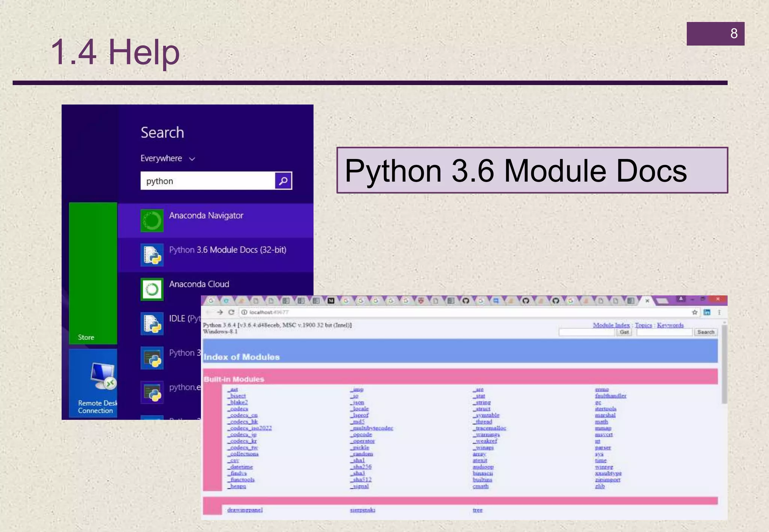Open the math module link

point(602,422)
